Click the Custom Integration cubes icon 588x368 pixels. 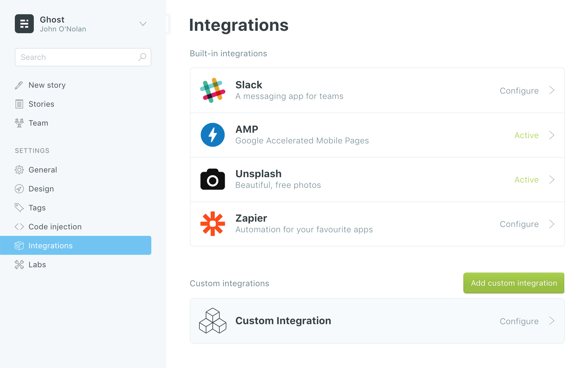(x=212, y=321)
